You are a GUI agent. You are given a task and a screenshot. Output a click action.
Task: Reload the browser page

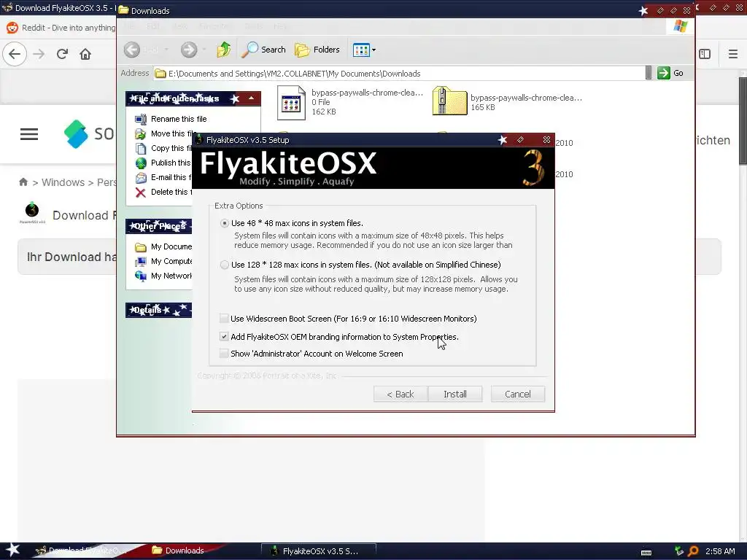62,54
